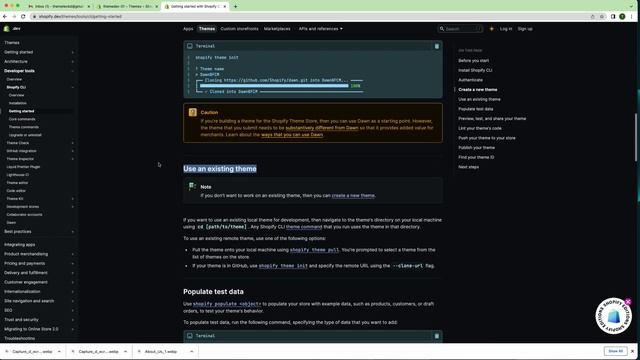Open shopify populate object link
This screenshot has height=360, width=640.
(x=227, y=304)
